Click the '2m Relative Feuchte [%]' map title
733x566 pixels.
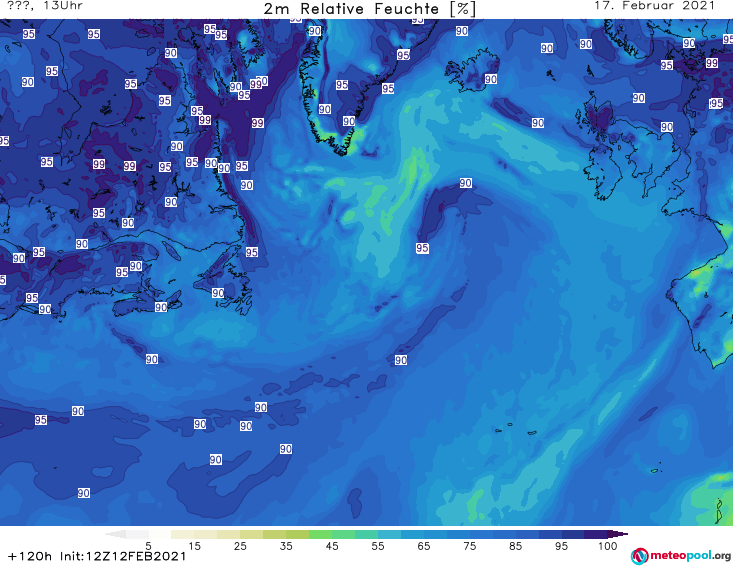(369, 9)
